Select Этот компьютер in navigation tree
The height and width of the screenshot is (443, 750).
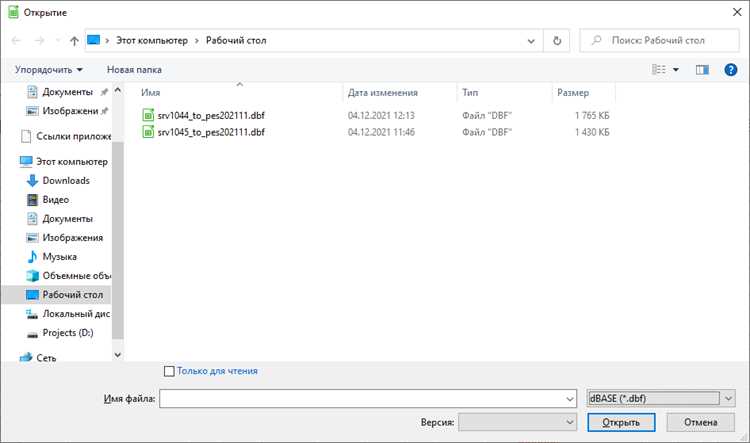[x=64, y=162]
